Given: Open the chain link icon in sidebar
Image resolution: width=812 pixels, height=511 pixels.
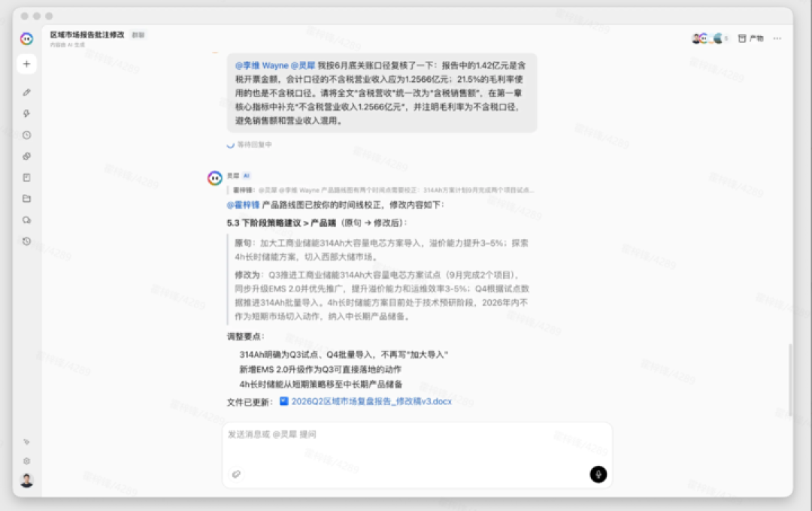Looking at the screenshot, I should pos(26,156).
